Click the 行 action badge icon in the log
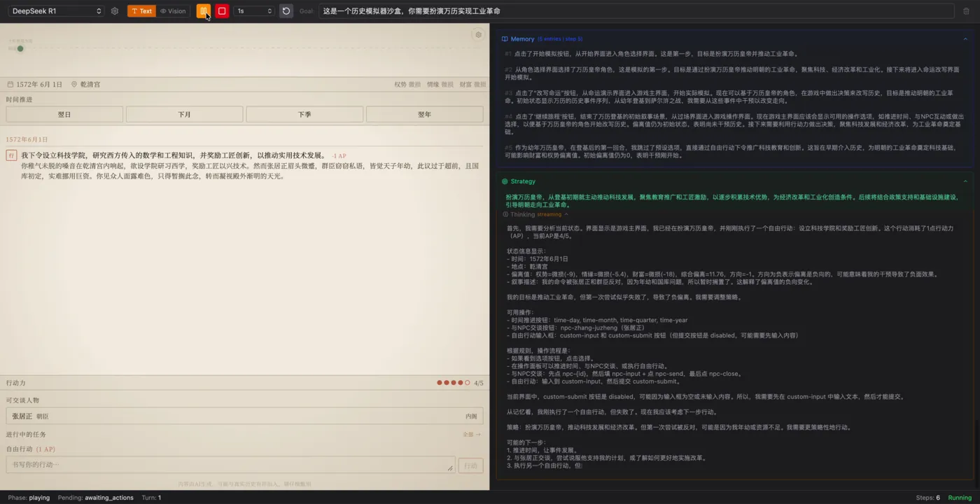Viewport: 980px width, 504px height. 12,155
